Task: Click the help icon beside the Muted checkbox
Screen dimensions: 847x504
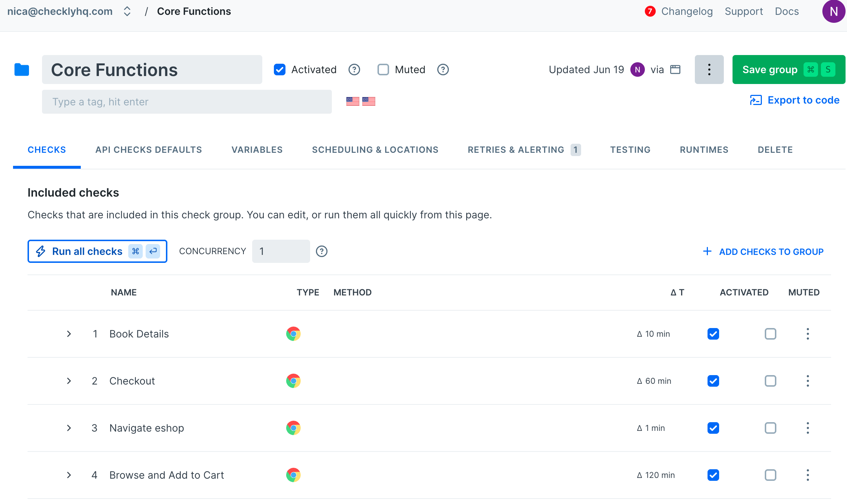Action: point(443,70)
